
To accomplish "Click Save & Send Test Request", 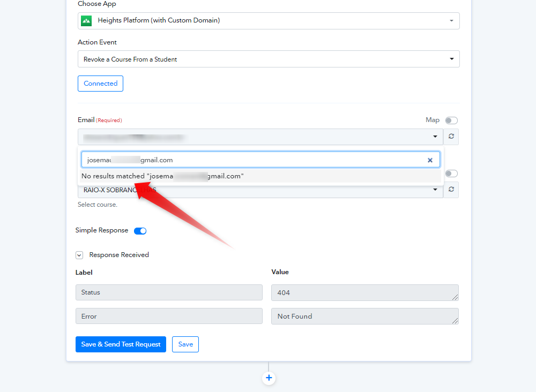I will coord(121,344).
